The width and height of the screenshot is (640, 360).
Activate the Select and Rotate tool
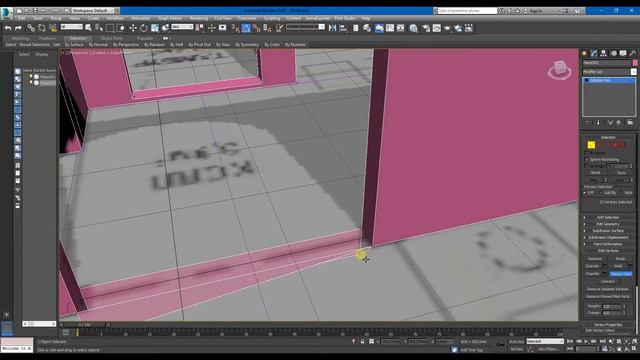pos(144,28)
